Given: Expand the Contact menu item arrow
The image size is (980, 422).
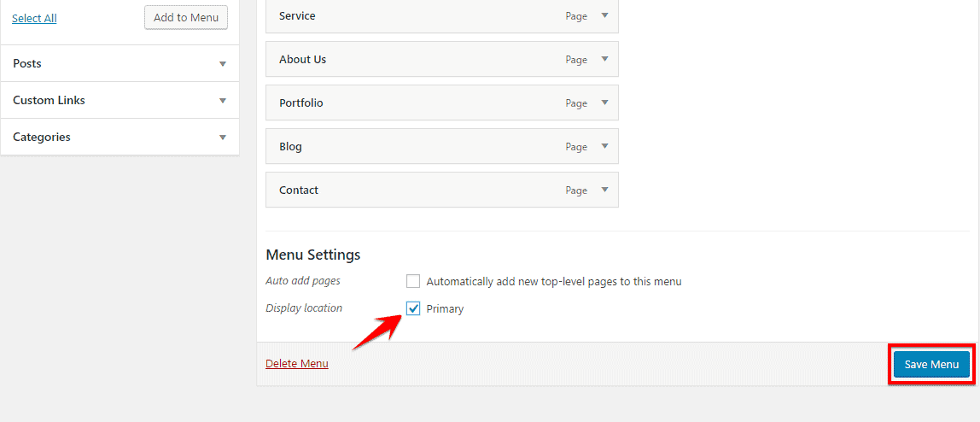Looking at the screenshot, I should coord(604,190).
